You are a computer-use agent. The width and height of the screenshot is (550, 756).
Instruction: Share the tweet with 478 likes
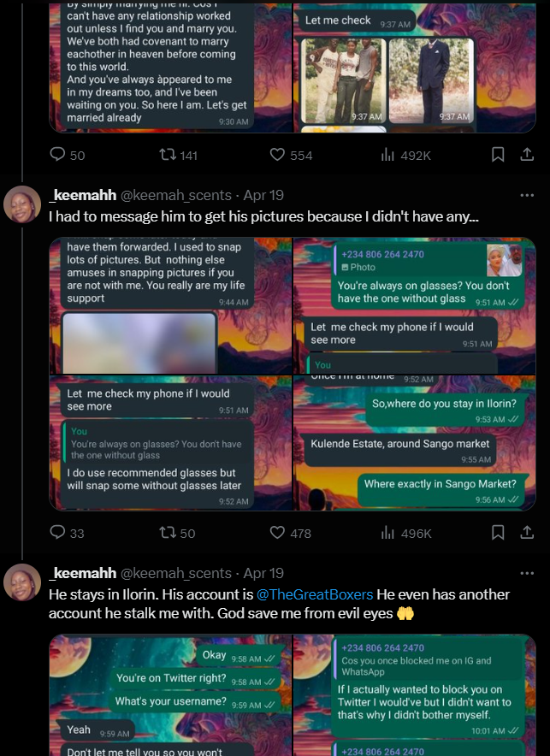click(x=527, y=533)
